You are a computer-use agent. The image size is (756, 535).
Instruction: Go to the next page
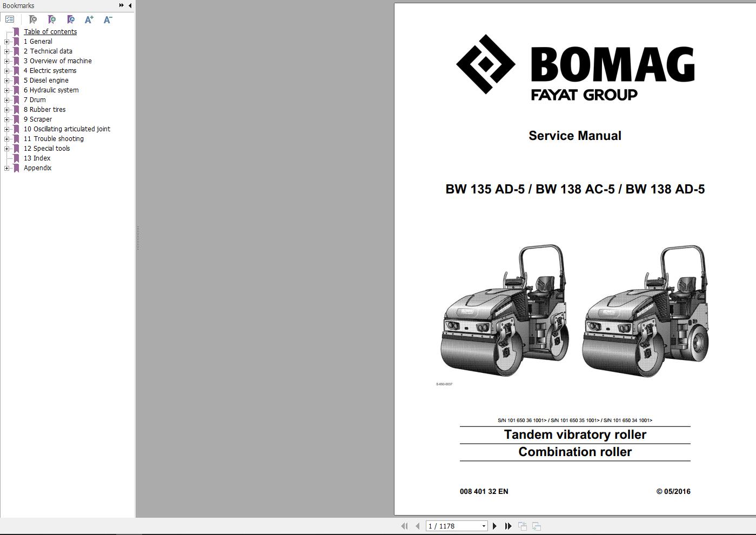[494, 526]
